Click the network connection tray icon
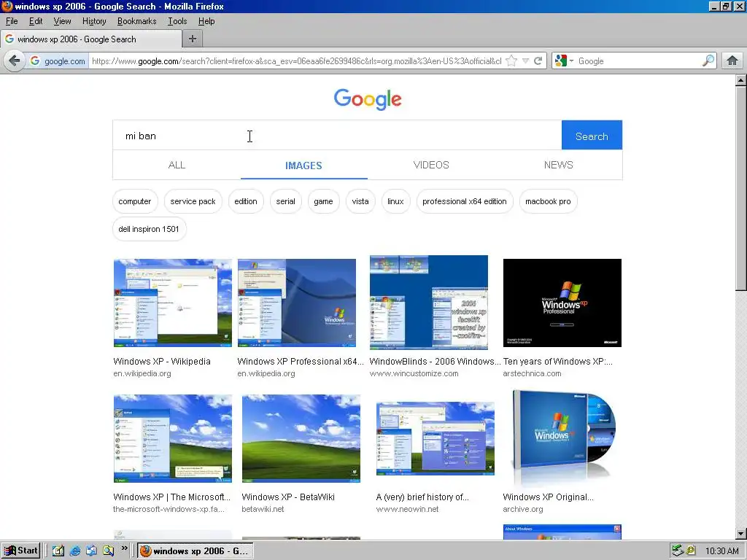Viewport: 747px width, 560px height. click(678, 551)
